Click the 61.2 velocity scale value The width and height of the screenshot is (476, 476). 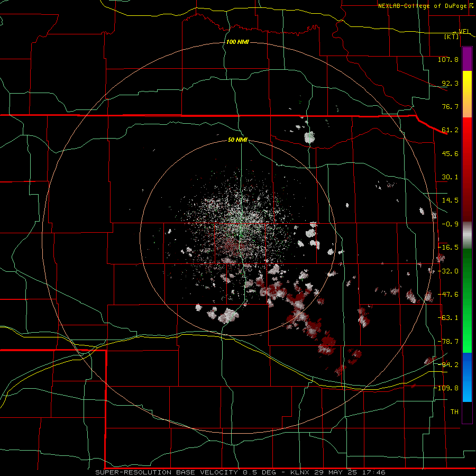(x=450, y=130)
